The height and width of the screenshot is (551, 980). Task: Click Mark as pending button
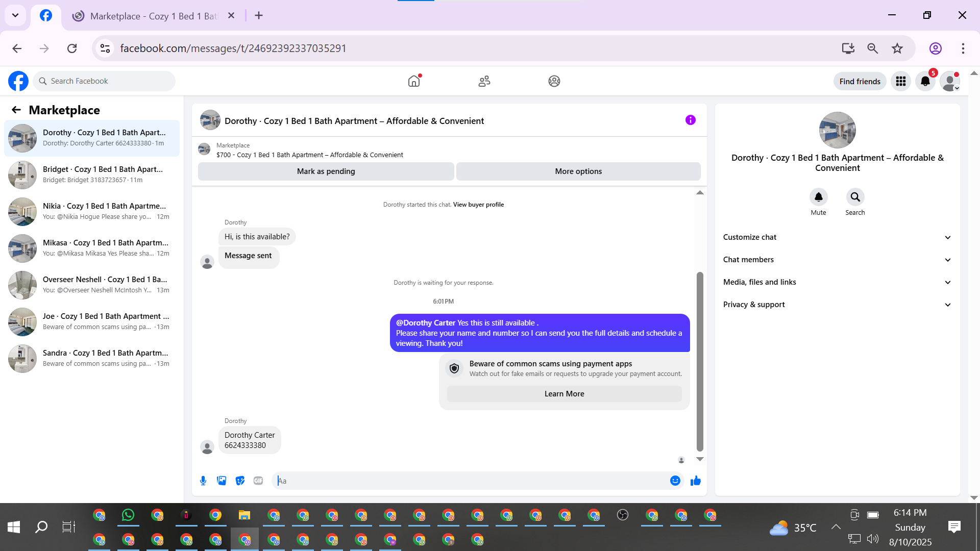[x=326, y=171]
